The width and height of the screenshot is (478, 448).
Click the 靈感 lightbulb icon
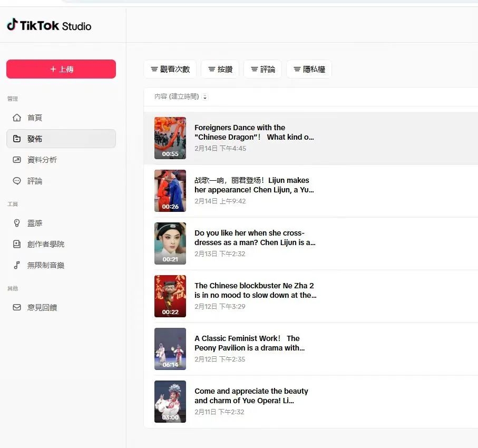point(17,223)
